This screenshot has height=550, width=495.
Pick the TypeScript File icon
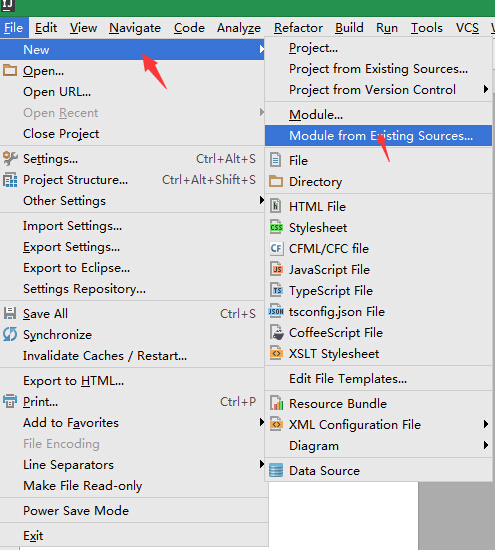(x=276, y=290)
